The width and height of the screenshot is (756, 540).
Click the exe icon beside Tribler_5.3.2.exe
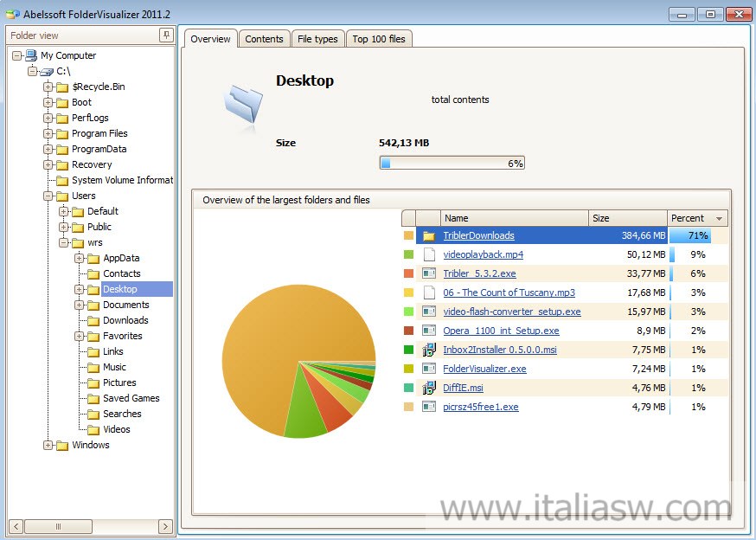coord(429,273)
